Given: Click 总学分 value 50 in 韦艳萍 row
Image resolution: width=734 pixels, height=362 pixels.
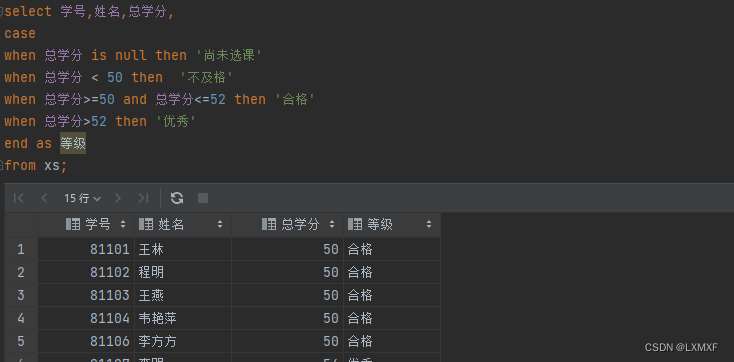Looking at the screenshot, I should click(287, 318).
